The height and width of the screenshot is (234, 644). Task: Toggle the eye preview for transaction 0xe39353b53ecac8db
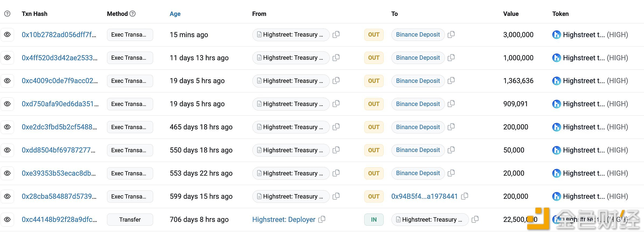(x=7, y=173)
